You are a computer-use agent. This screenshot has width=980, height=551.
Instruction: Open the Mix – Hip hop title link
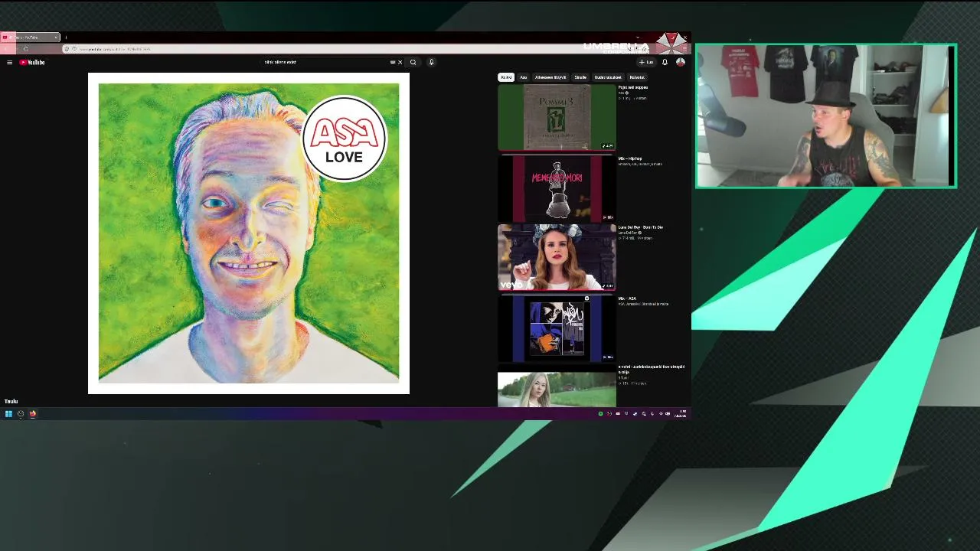[x=630, y=158]
